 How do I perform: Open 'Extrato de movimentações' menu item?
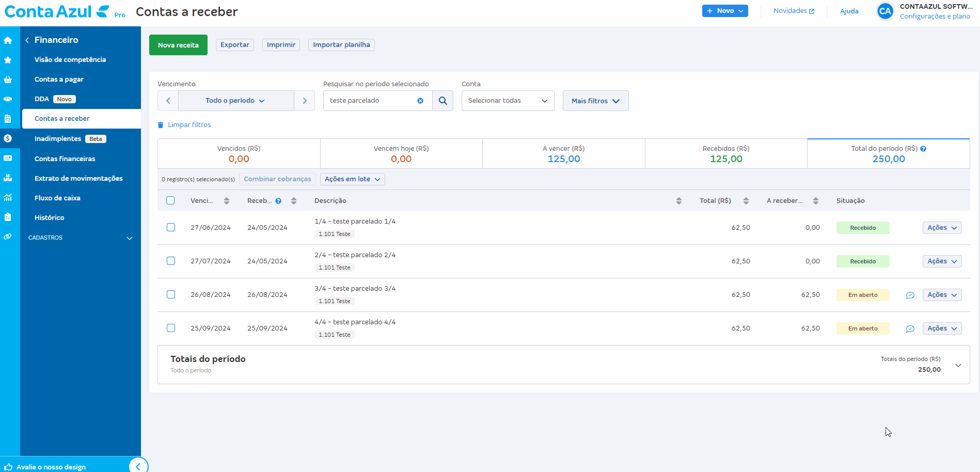pyautogui.click(x=78, y=179)
